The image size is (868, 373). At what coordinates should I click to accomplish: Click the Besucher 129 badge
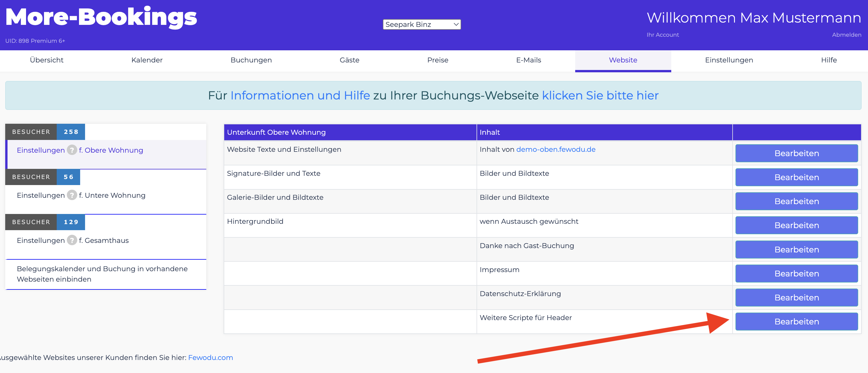click(45, 222)
